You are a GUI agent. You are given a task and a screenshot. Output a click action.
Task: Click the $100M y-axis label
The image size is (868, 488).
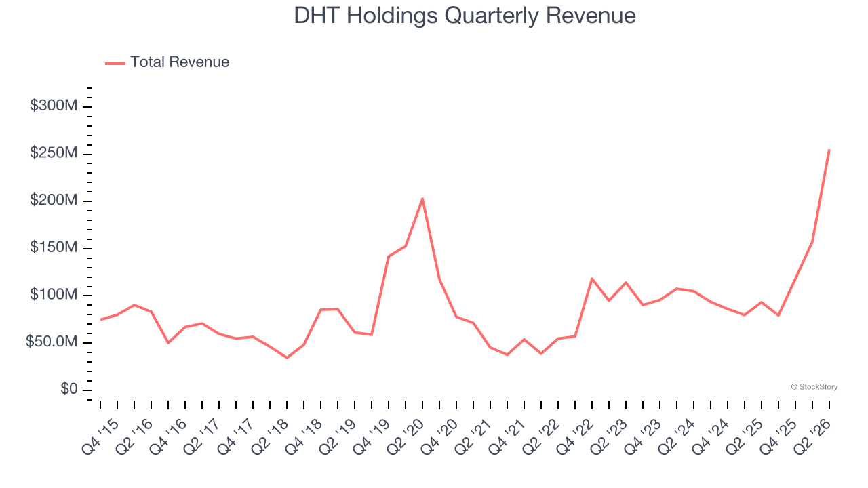pyautogui.click(x=54, y=296)
